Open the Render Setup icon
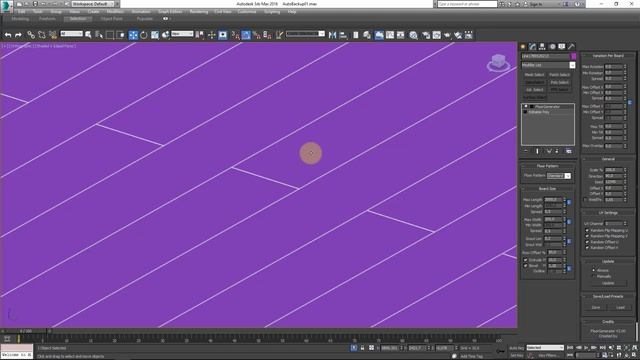640x360 pixels. (426, 35)
